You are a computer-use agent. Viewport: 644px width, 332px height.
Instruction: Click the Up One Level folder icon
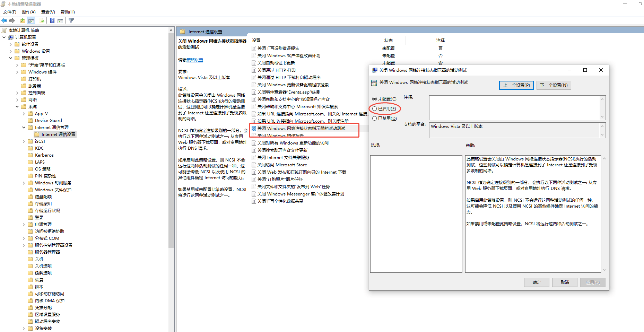(23, 20)
